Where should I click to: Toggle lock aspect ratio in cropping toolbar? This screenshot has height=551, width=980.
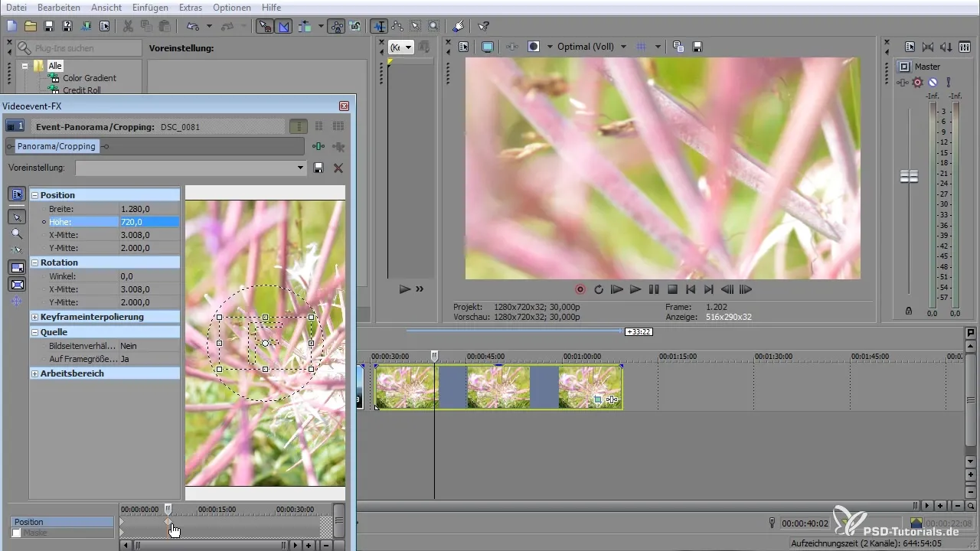[17, 268]
